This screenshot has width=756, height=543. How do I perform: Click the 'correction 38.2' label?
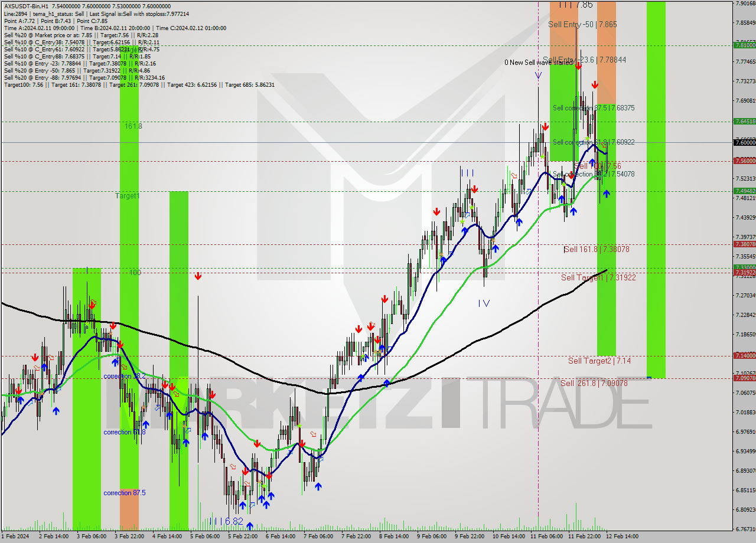point(125,376)
